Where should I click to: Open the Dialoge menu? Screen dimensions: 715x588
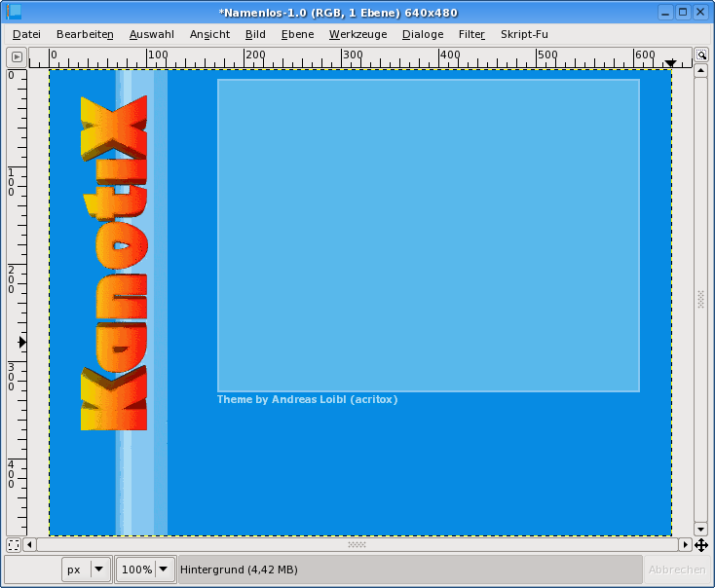pyautogui.click(x=423, y=34)
